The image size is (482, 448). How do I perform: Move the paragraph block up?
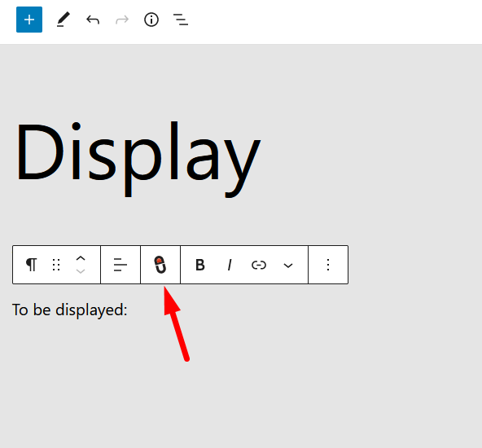coord(81,258)
